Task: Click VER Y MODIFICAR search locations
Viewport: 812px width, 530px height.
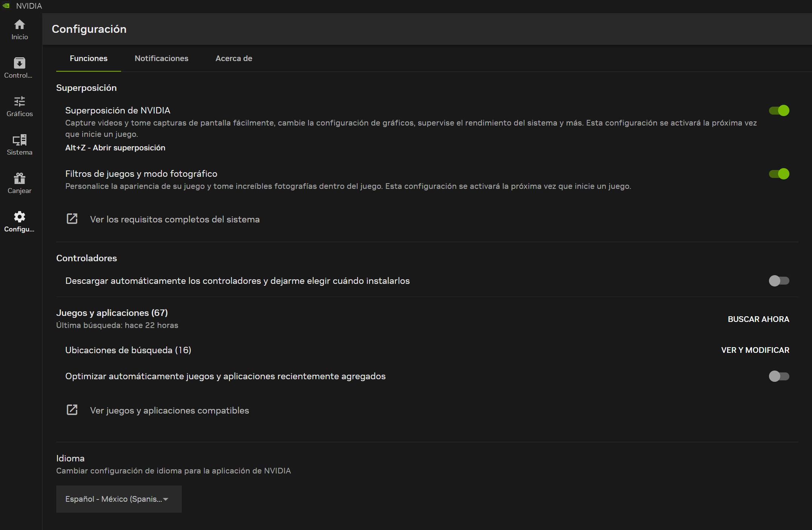Action: [755, 350]
